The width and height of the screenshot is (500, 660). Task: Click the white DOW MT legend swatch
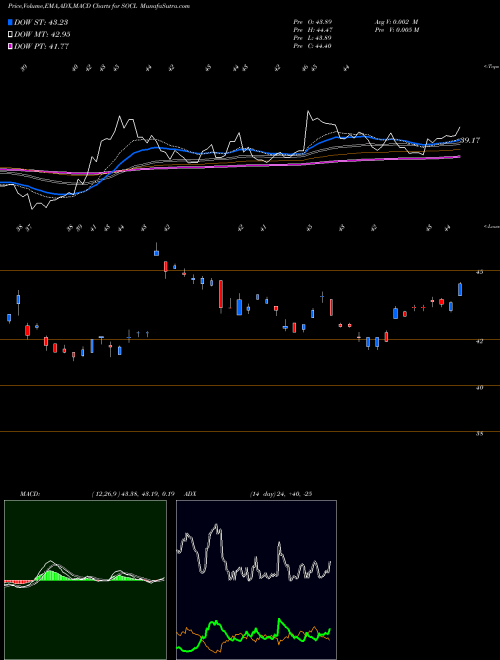pyautogui.click(x=11, y=35)
